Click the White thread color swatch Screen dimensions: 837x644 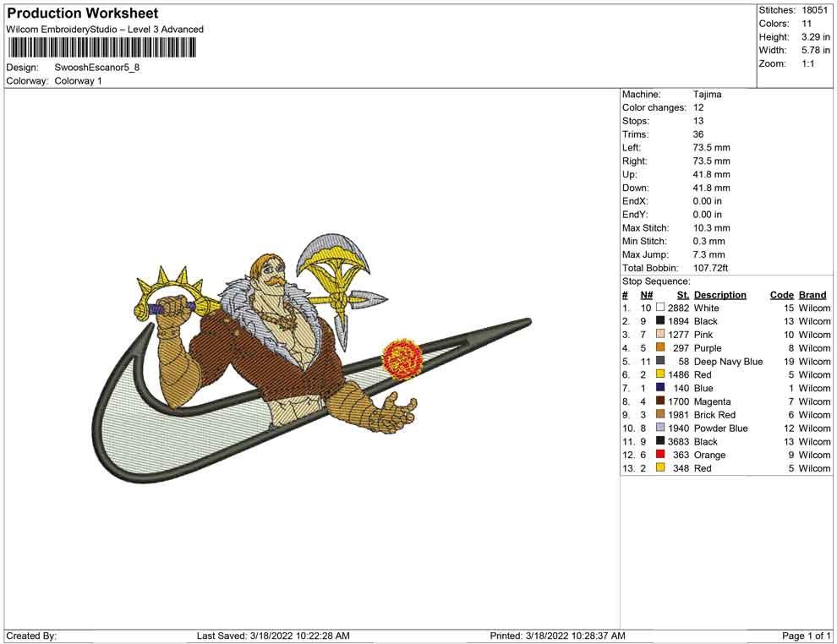coord(660,308)
